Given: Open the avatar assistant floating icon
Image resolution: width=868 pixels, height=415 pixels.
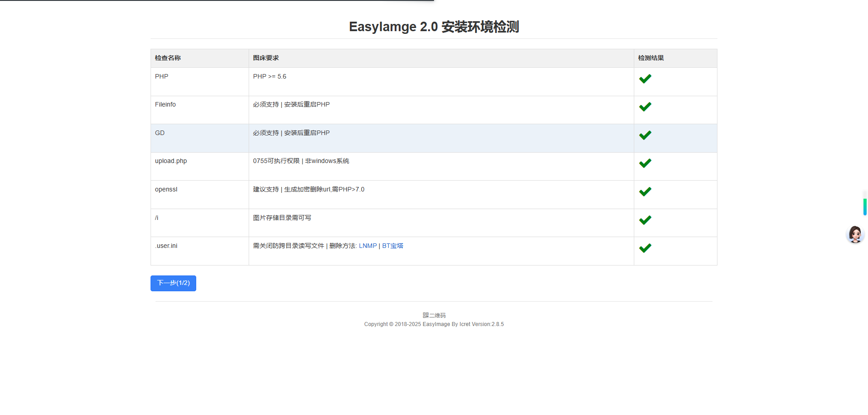Looking at the screenshot, I should click(x=855, y=234).
